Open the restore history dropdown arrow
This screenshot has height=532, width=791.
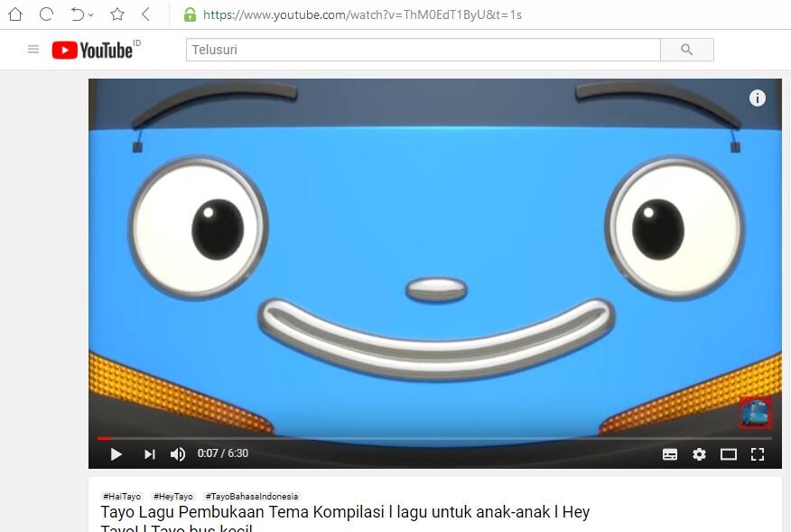click(x=91, y=15)
